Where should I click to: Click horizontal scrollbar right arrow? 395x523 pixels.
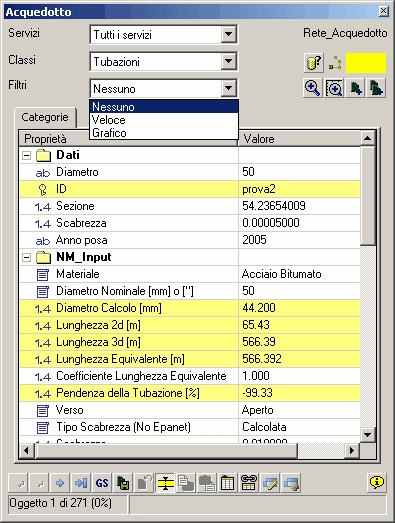click(x=352, y=451)
